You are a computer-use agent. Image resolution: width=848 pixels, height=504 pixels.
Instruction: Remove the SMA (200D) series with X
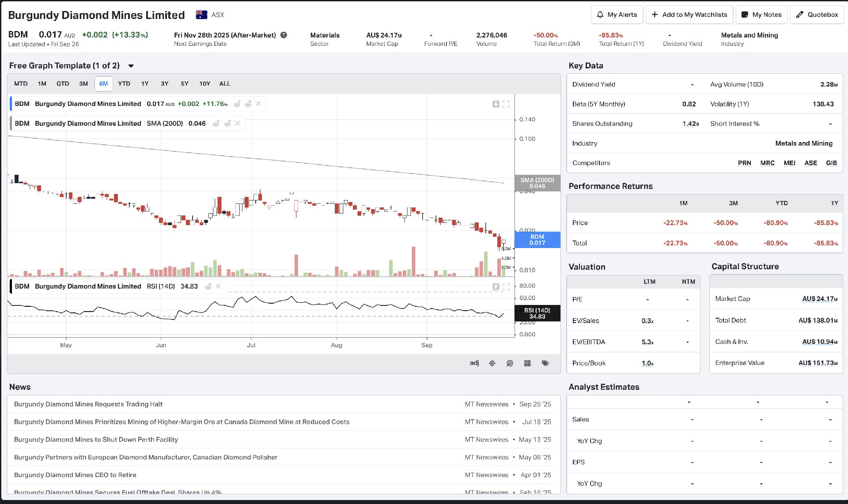point(238,124)
